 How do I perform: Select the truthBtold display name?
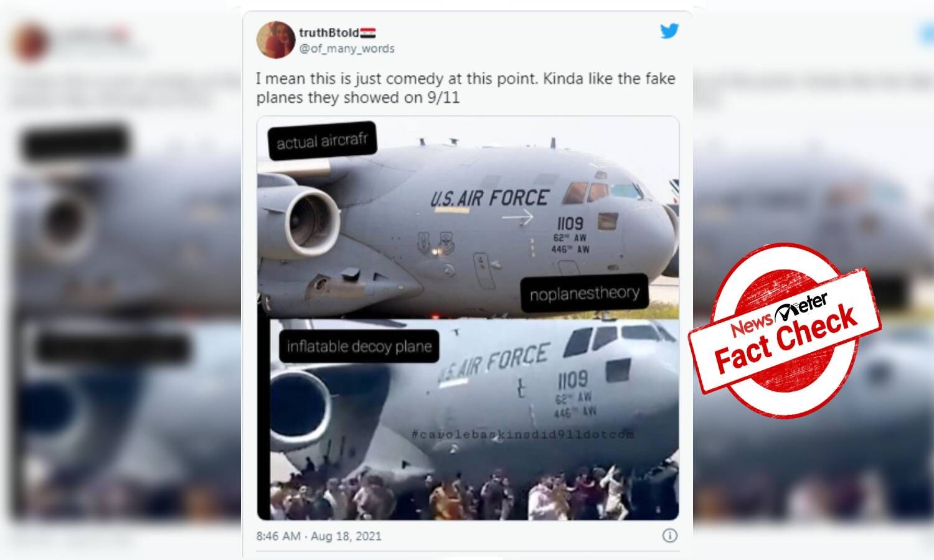coord(329,33)
